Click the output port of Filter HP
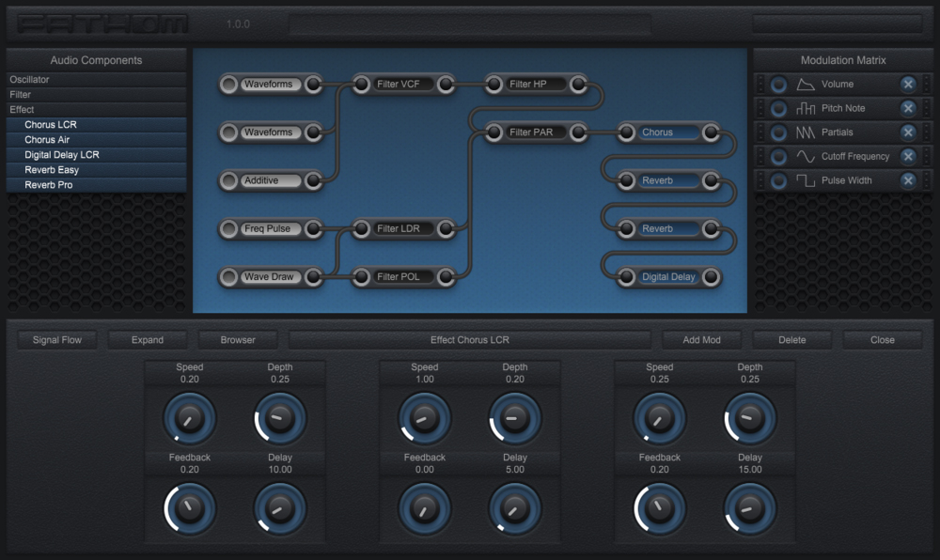This screenshot has height=560, width=940. [579, 85]
